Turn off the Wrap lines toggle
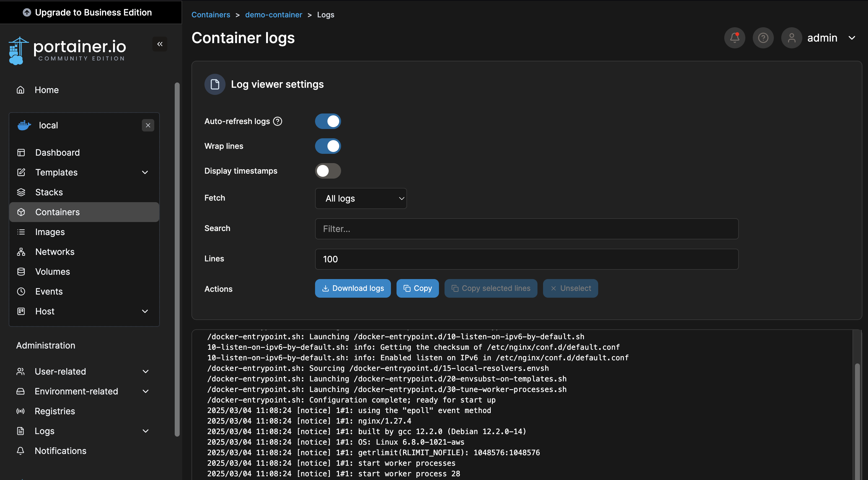 tap(328, 146)
